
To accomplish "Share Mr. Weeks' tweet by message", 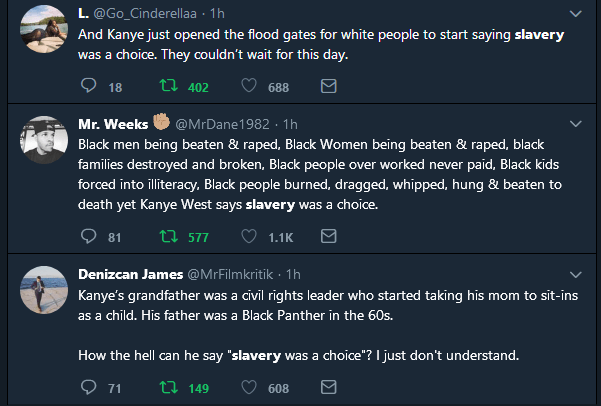I will tap(327, 237).
